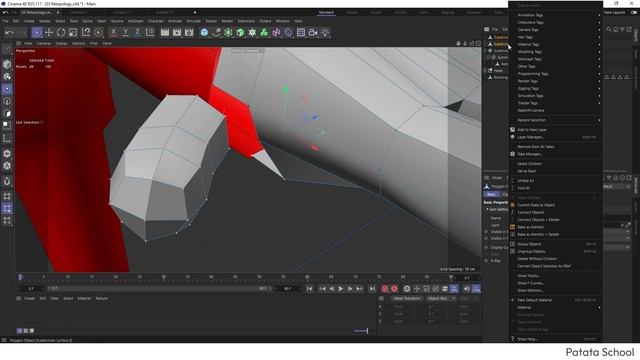Select the Rotate tool in the top toolbar
The width and height of the screenshot is (640, 360).
point(61,32)
